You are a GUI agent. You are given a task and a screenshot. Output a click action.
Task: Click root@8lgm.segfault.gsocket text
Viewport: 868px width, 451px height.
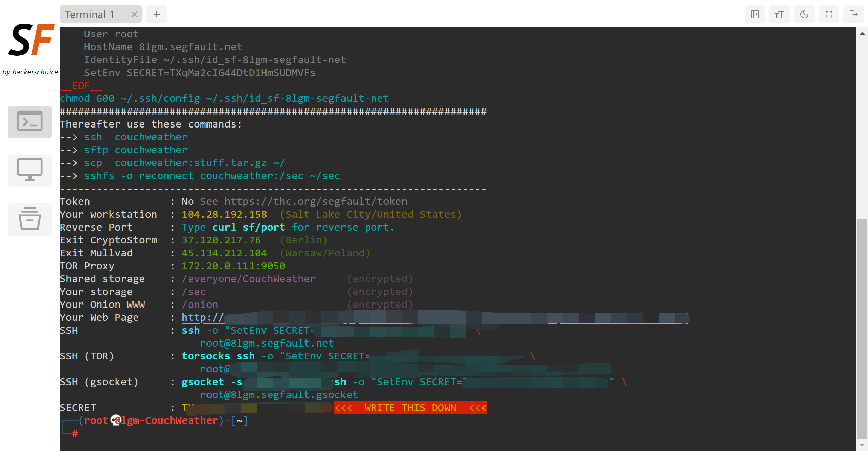279,395
